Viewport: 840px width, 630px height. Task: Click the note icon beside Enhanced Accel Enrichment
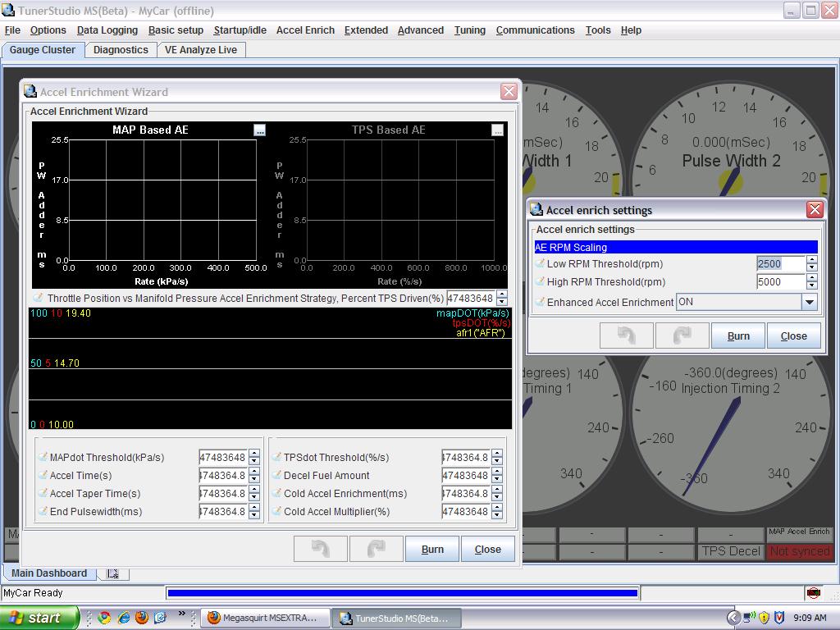(540, 302)
